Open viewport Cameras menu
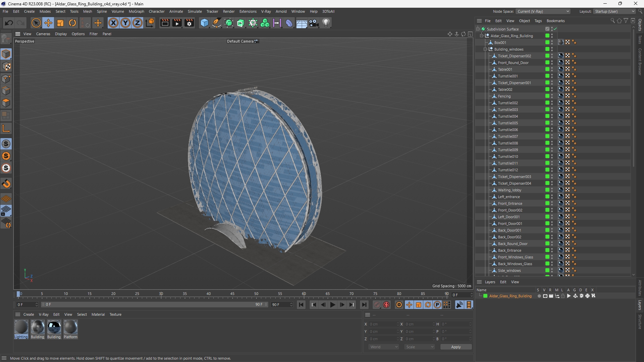This screenshot has width=644, height=362. tap(43, 34)
